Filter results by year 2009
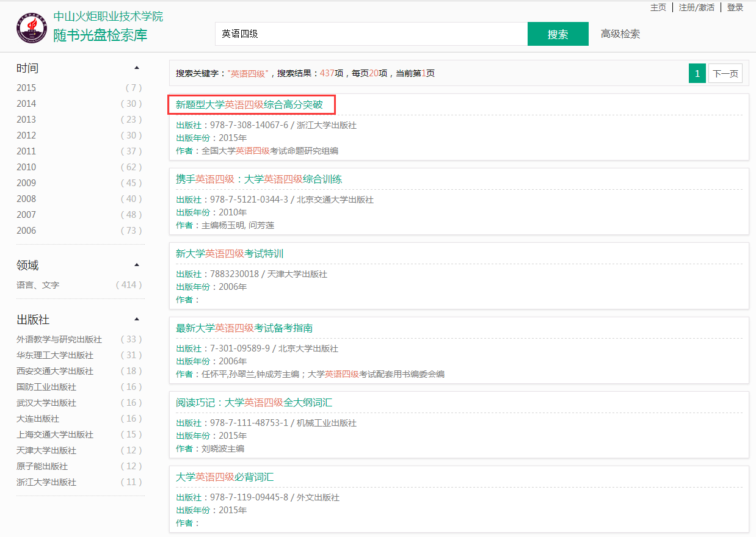 (x=26, y=183)
